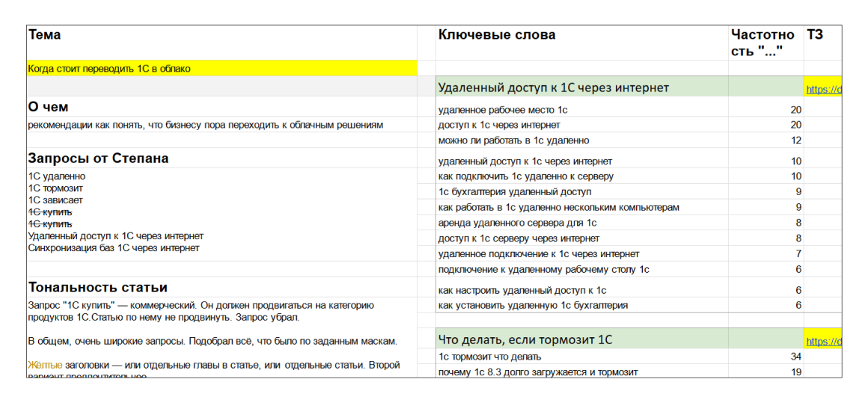Select the keyword "удаленное рабочее место 1с"

(x=502, y=110)
